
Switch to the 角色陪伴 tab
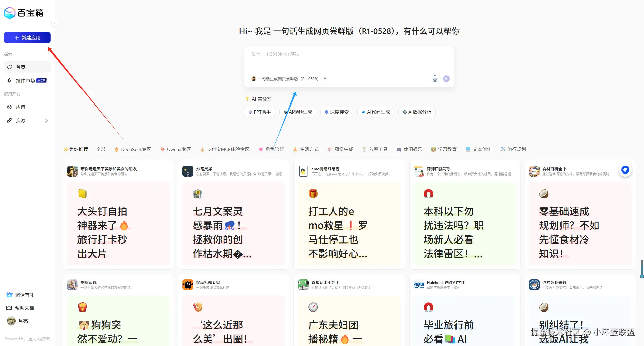(x=271, y=149)
